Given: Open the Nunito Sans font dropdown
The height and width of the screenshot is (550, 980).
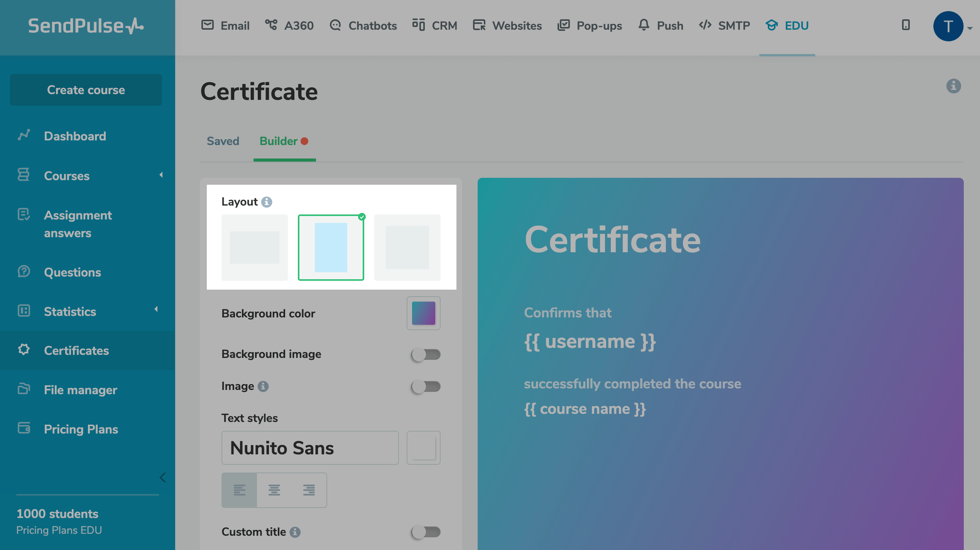Looking at the screenshot, I should [x=310, y=448].
